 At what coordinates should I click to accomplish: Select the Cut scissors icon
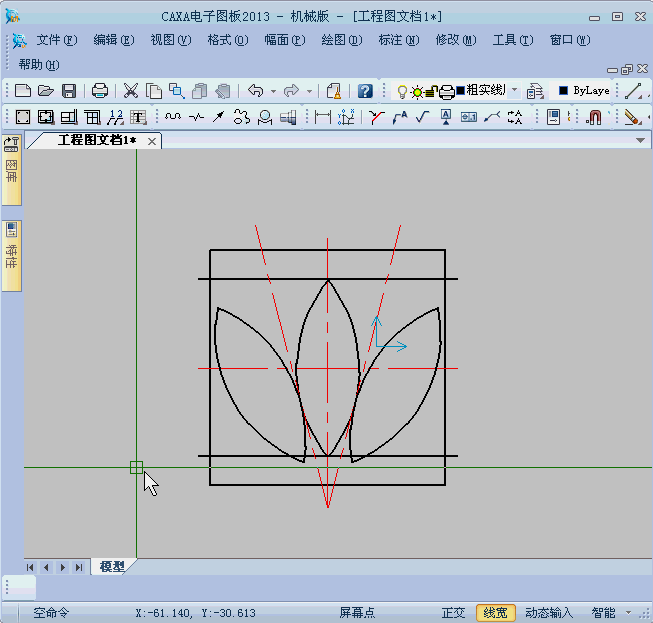131,91
